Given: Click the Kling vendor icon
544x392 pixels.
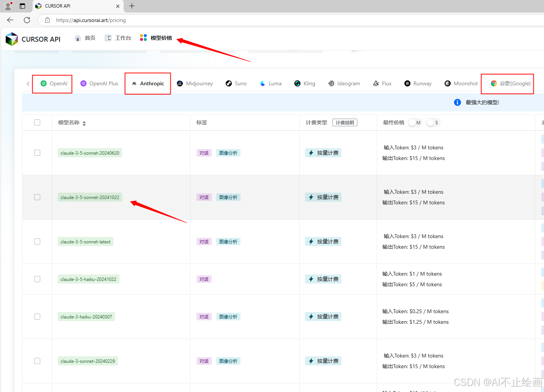Looking at the screenshot, I should click(297, 83).
